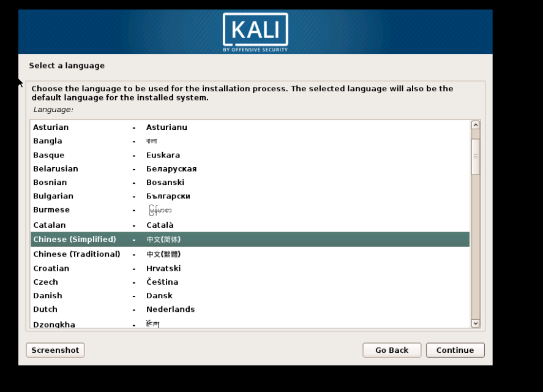Screen dimensions: 543x392
Task: Select Belarusian language row
Action: (x=250, y=169)
